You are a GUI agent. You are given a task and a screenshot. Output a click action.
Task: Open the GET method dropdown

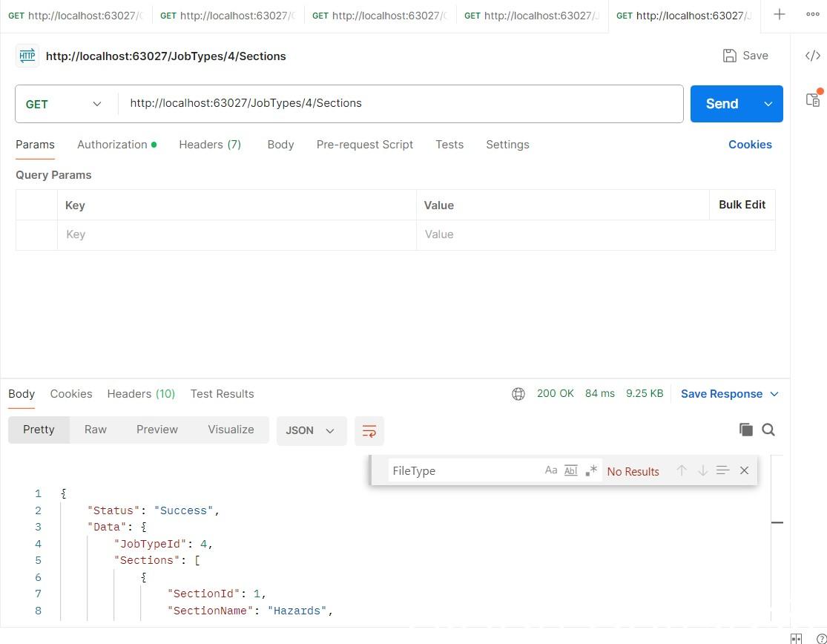(x=65, y=104)
